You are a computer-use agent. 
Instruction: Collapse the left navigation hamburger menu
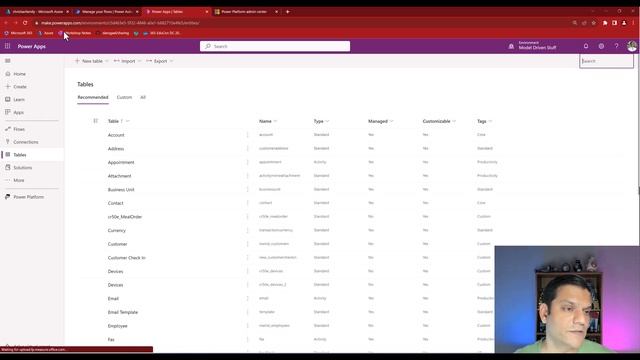pyautogui.click(x=8, y=61)
